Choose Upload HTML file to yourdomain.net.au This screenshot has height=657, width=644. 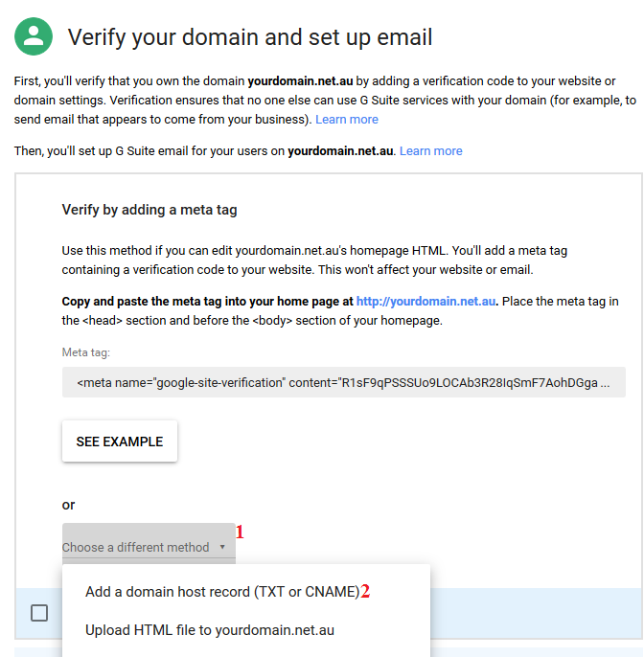[209, 630]
